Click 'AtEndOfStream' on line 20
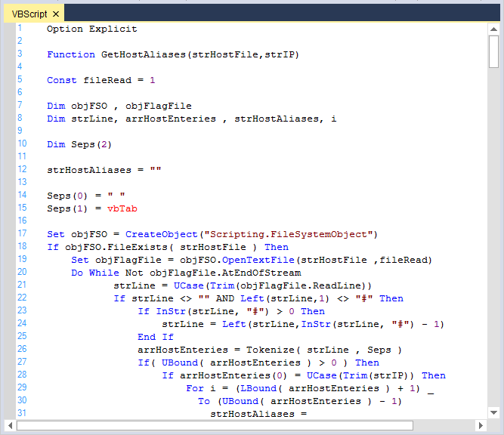This screenshot has height=435, width=504. (261, 273)
